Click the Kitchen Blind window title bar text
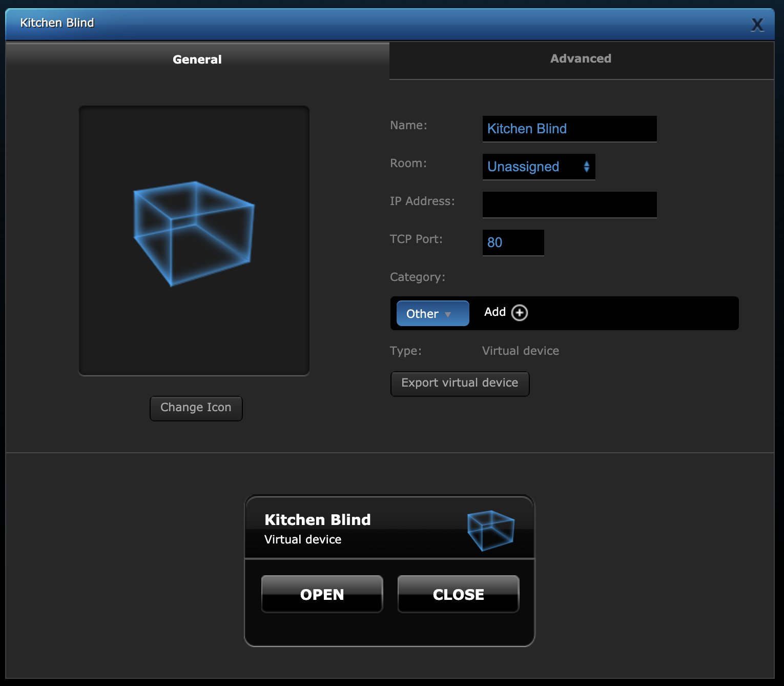Viewport: 784px width, 686px height. click(x=57, y=23)
